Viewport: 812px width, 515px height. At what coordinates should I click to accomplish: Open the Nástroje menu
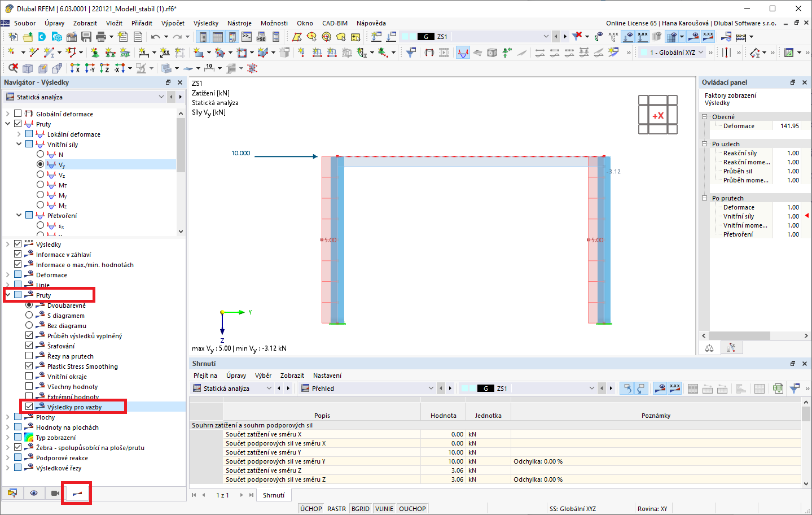[239, 23]
